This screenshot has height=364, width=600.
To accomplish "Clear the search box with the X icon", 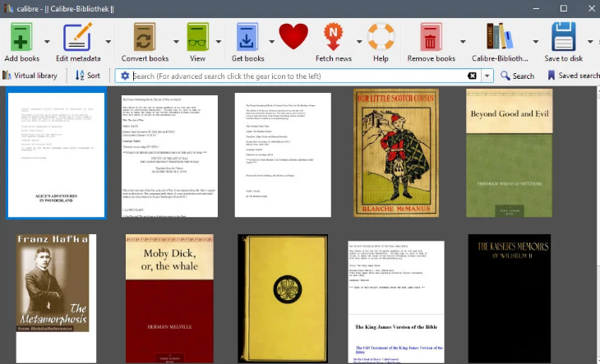I will coord(473,76).
